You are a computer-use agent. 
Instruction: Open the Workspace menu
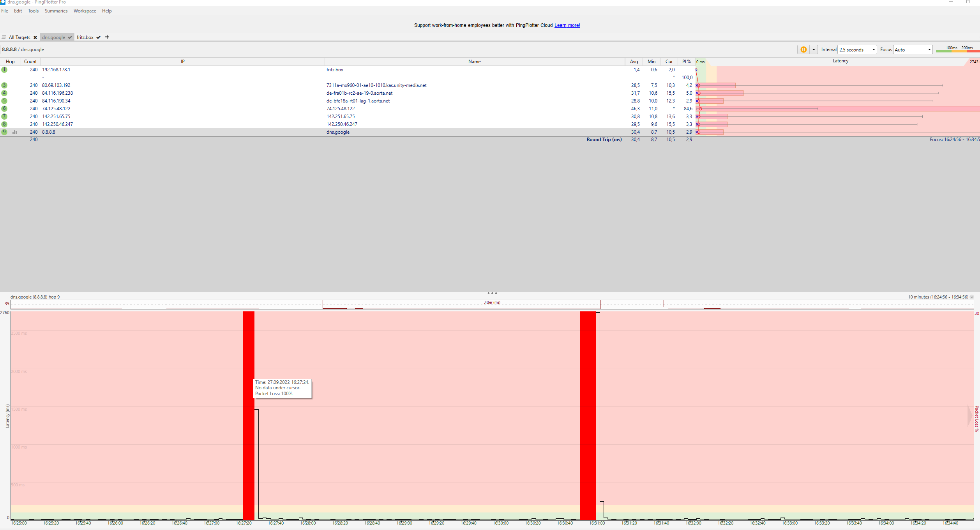[85, 11]
